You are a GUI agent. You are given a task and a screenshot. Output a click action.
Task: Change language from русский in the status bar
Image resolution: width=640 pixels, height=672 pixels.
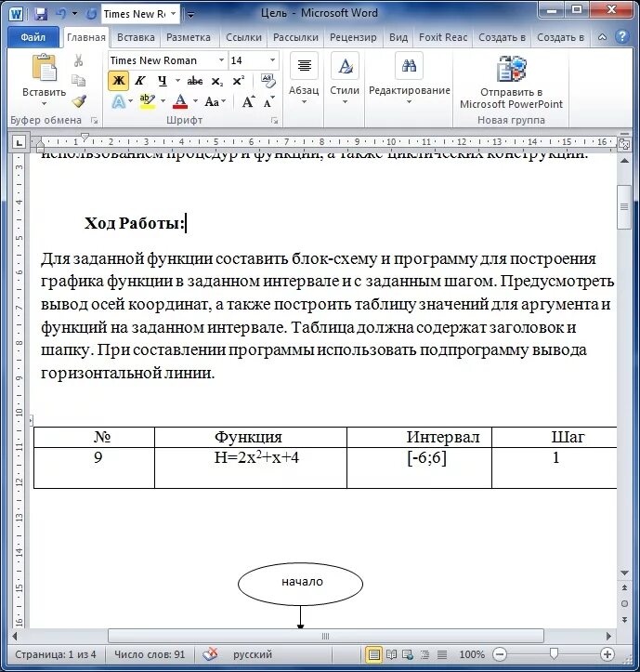tap(253, 654)
